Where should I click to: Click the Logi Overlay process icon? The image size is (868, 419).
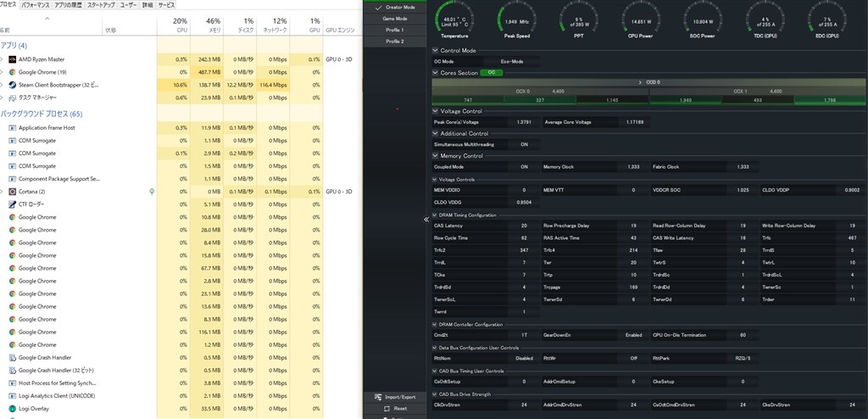coord(13,409)
